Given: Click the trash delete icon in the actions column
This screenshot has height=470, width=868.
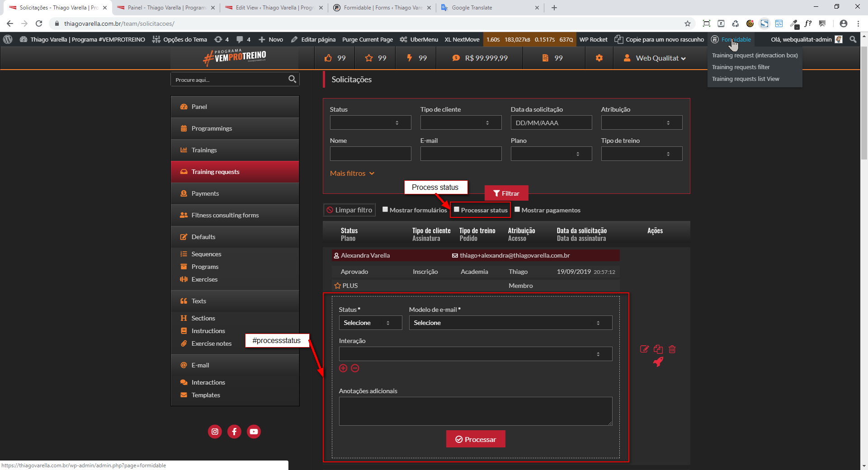Looking at the screenshot, I should click(672, 349).
